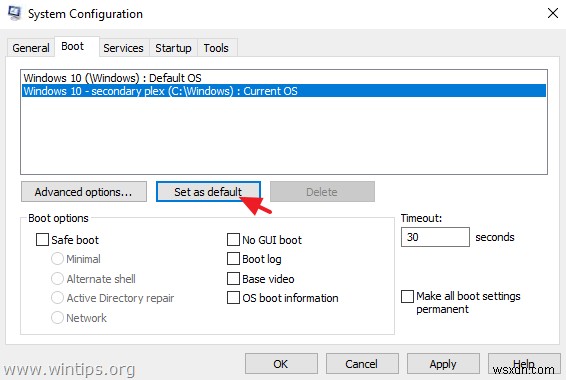Open Help for System Configuration
The image size is (566, 380).
[x=524, y=364]
